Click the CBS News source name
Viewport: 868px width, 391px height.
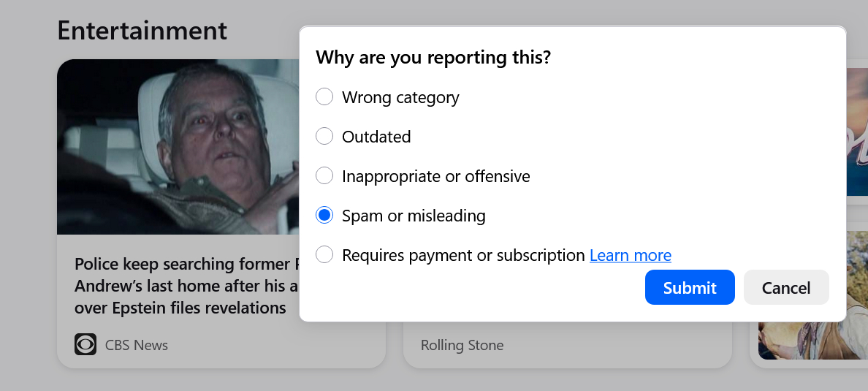tap(137, 345)
